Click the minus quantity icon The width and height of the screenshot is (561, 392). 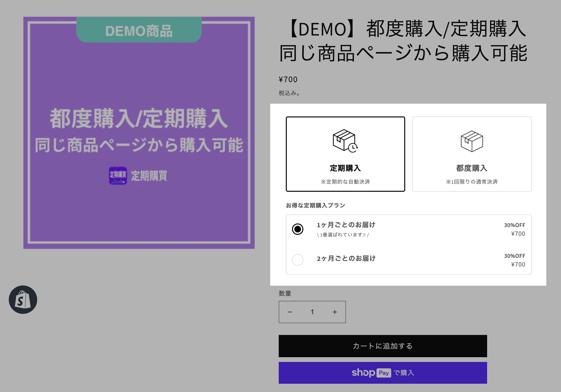290,312
